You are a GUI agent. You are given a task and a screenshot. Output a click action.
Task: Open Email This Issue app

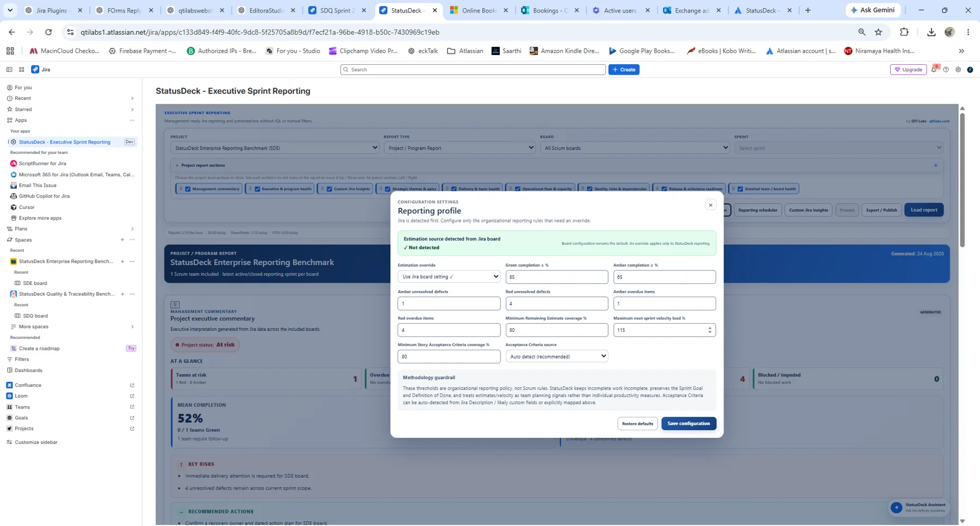(38, 185)
